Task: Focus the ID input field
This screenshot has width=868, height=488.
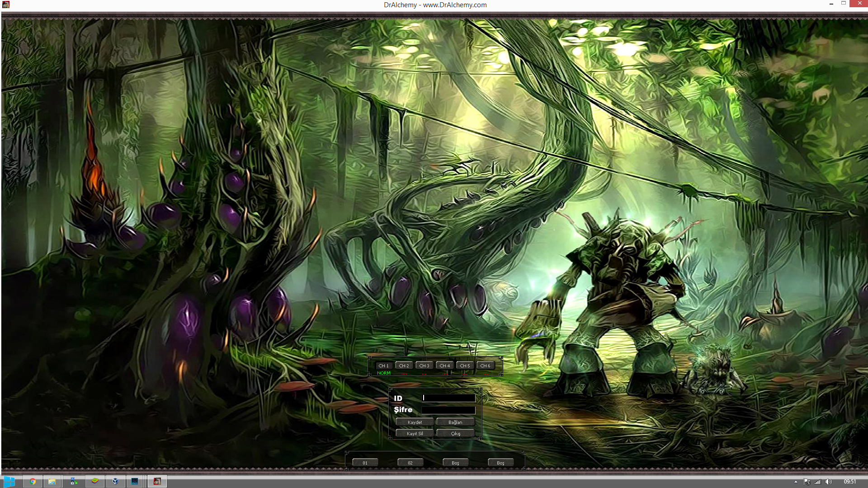Action: pos(448,398)
